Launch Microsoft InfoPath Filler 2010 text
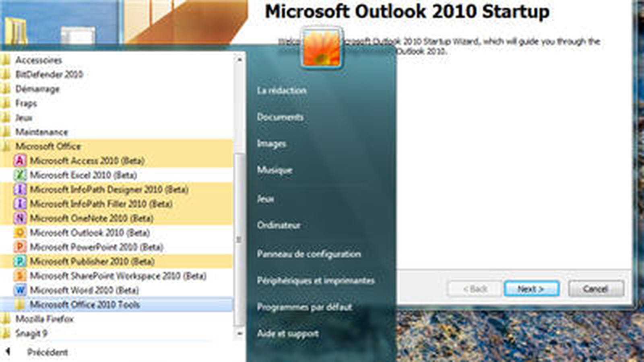The image size is (644, 362). pyautogui.click(x=101, y=204)
